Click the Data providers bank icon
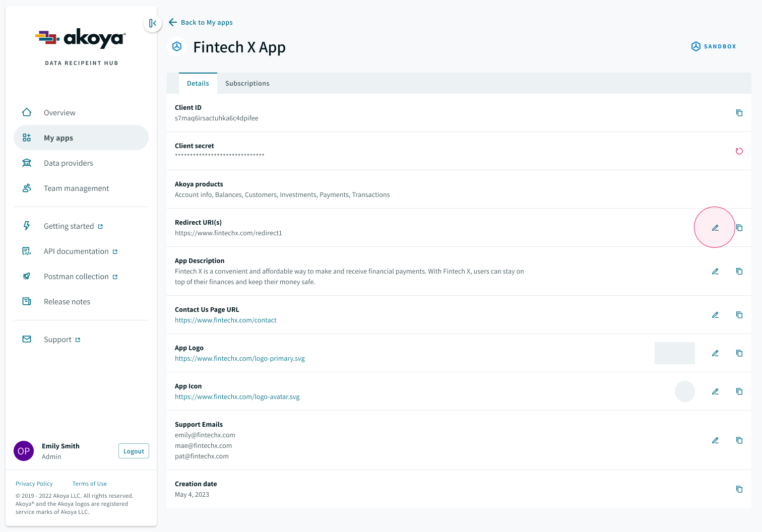Screen dimensions: 762x532 (27, 163)
